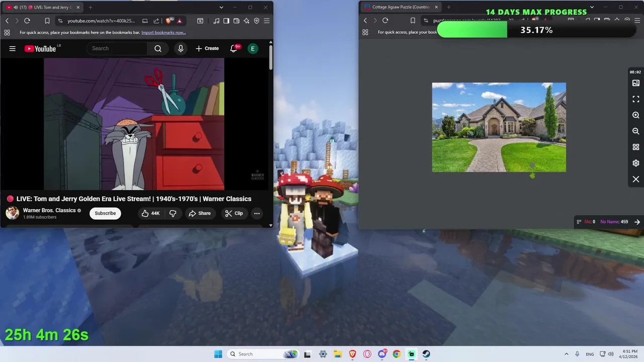Open Brave main menu in YouTube window

pos(267,21)
